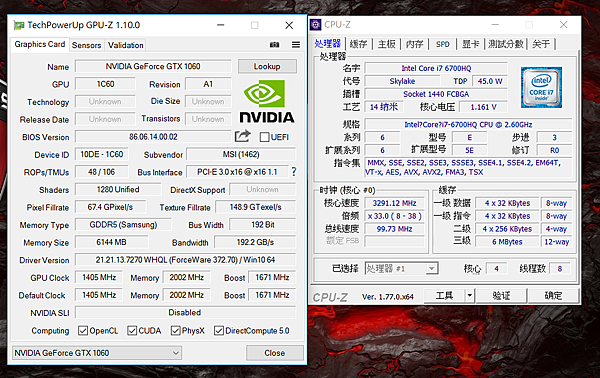Toggle the OpenCL checkbox
The width and height of the screenshot is (600, 378).
pos(83,331)
